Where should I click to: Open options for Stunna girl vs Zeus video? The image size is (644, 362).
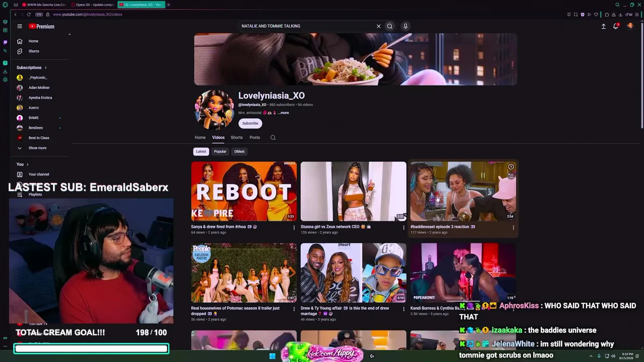[404, 228]
